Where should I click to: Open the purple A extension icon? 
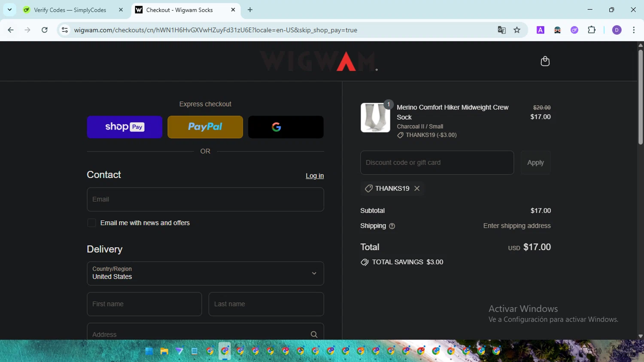pos(541,30)
